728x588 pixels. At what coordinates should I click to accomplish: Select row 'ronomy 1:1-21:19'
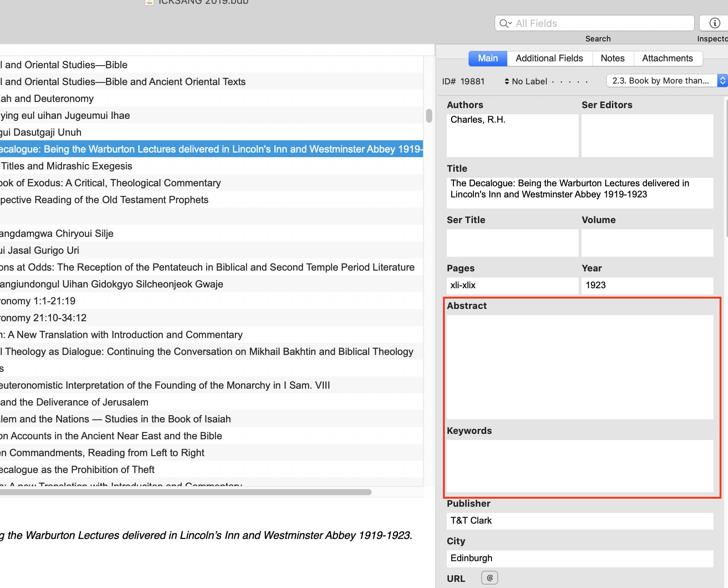click(x=212, y=301)
